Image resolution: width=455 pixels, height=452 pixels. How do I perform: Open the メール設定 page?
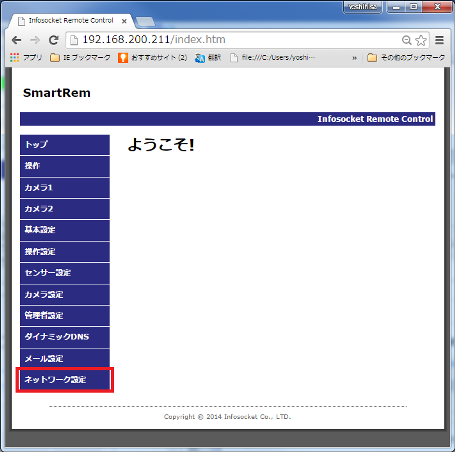tap(65, 358)
